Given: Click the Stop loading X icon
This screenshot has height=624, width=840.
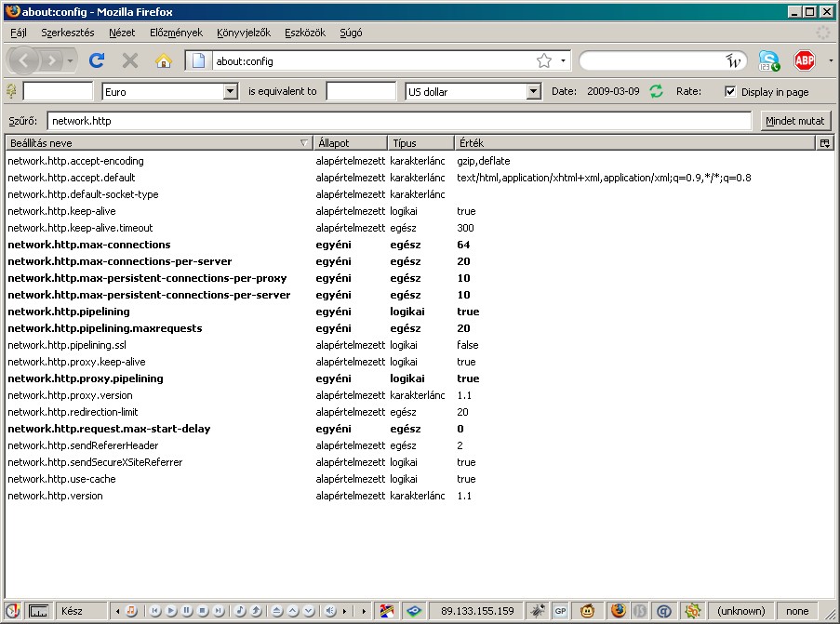Looking at the screenshot, I should tap(130, 60).
